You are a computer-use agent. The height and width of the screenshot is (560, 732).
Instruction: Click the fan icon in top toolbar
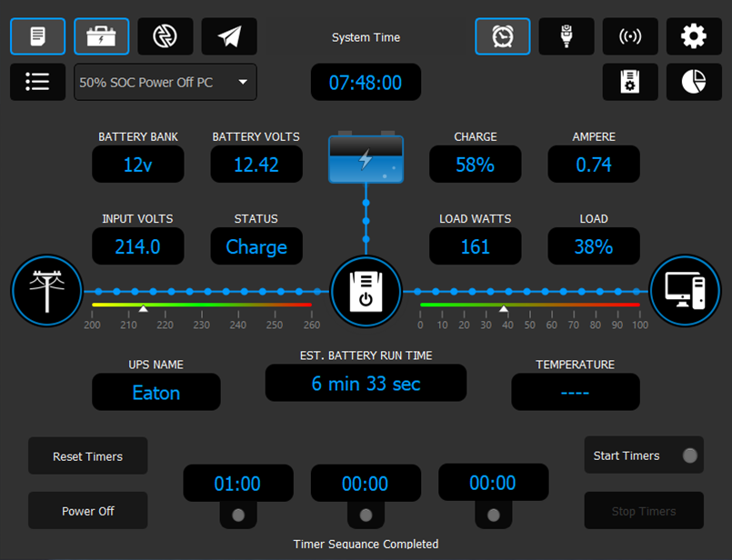tap(165, 36)
